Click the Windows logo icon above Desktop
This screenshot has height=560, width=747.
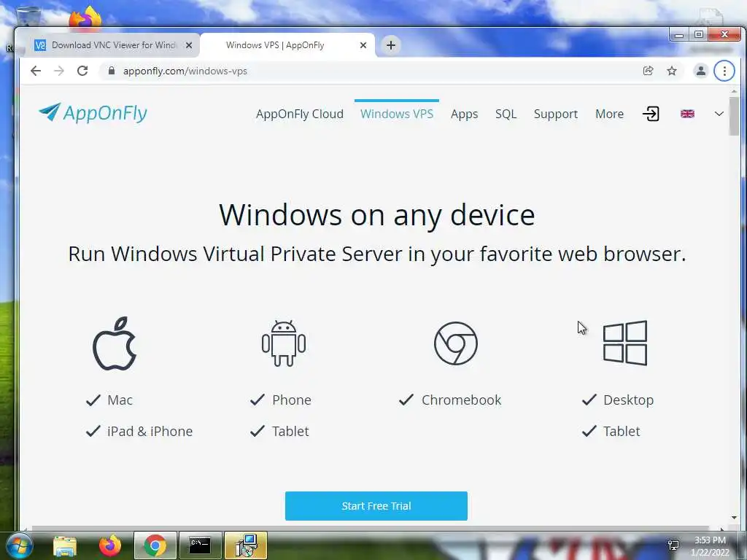[x=625, y=343]
